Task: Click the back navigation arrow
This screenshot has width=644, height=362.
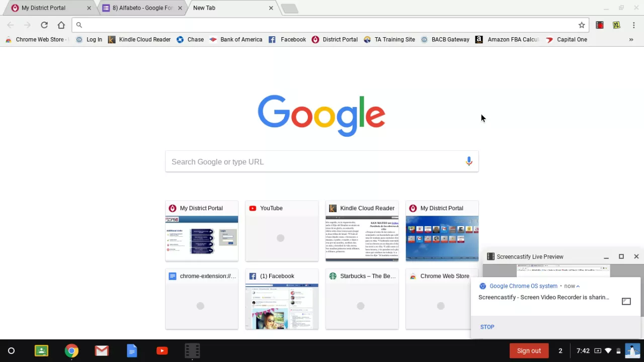Action: click(x=11, y=25)
